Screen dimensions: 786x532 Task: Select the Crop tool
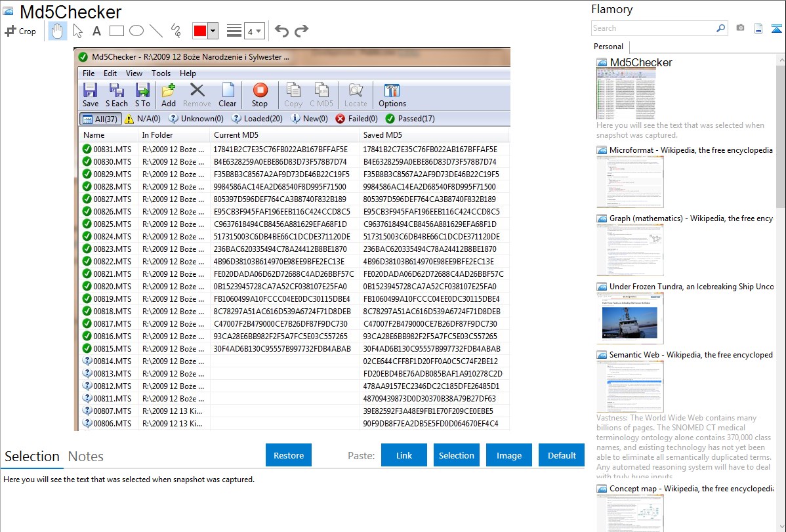[20, 31]
